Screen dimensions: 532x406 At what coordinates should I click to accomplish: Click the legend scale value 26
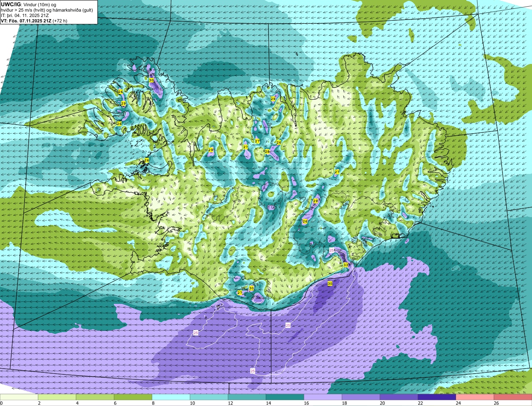point(496,403)
